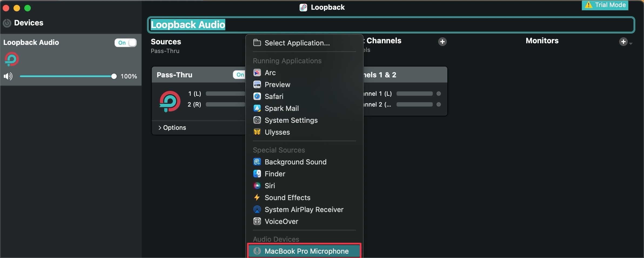Viewport: 644px width, 258px height.
Task: Select the Sound Effects special source
Action: (x=287, y=197)
